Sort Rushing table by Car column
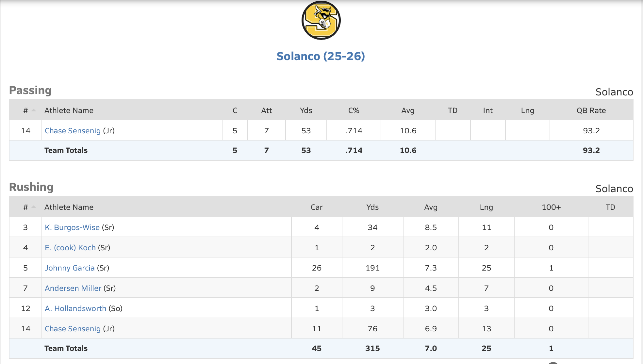This screenshot has height=364, width=643. (x=316, y=207)
